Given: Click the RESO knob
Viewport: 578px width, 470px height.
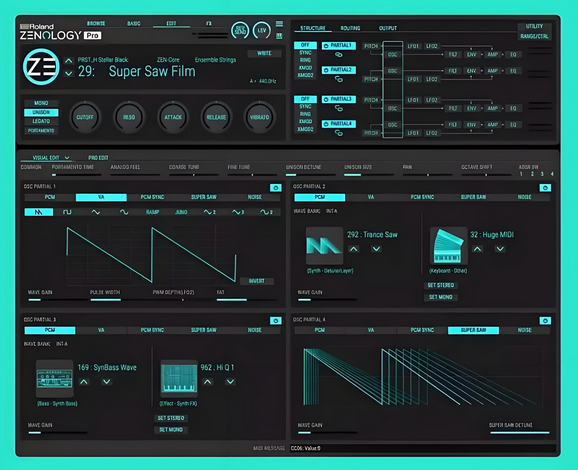Looking at the screenshot, I should pyautogui.click(x=129, y=117).
